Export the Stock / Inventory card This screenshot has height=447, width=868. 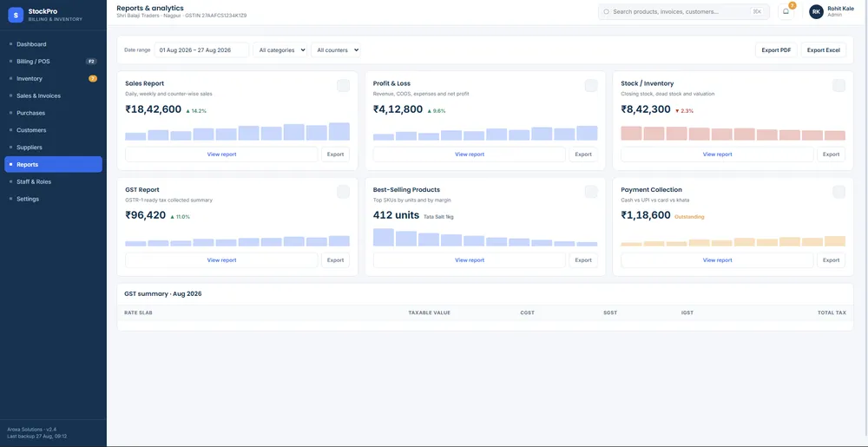click(x=831, y=154)
